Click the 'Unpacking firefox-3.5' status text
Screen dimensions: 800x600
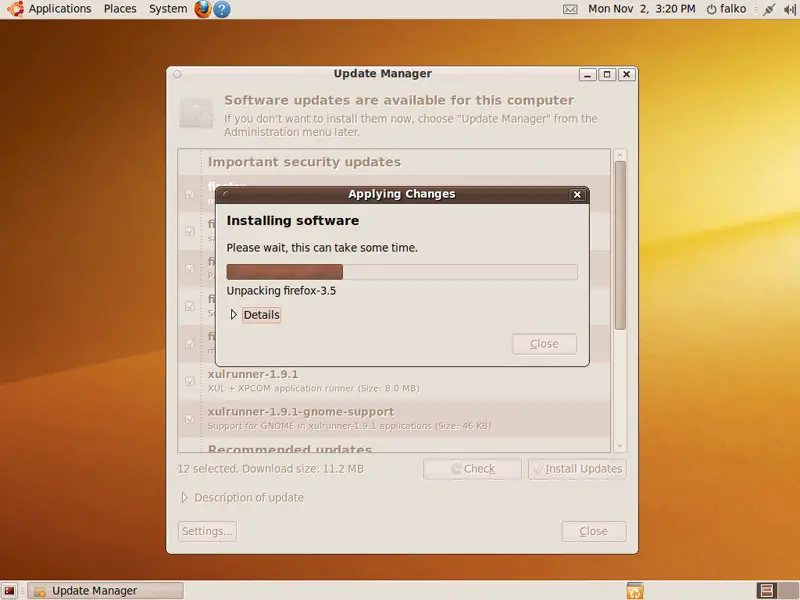point(281,291)
